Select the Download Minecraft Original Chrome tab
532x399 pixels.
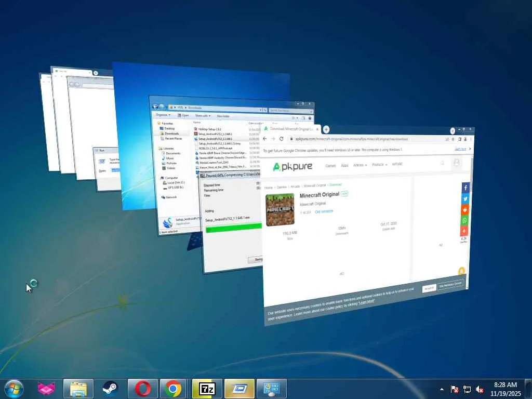pyautogui.click(x=291, y=129)
